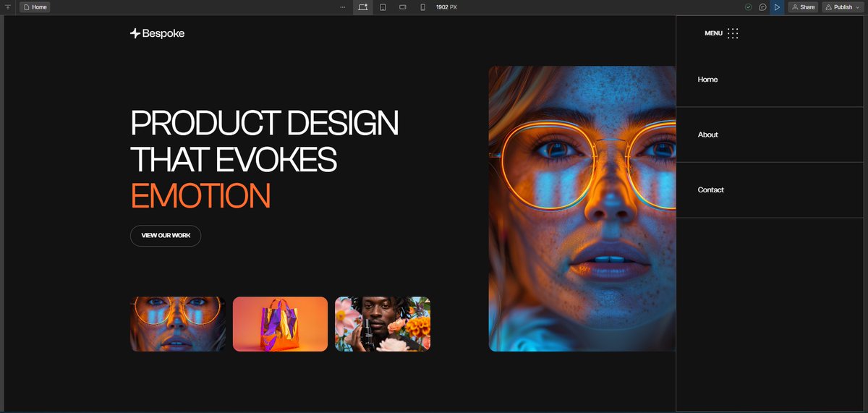Click the glasses face thumbnail
Viewport: 868px width, 413px height.
pyautogui.click(x=178, y=324)
